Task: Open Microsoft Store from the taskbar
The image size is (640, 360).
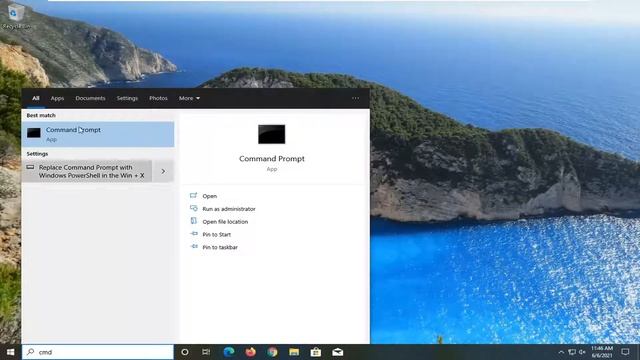Action: (316, 352)
